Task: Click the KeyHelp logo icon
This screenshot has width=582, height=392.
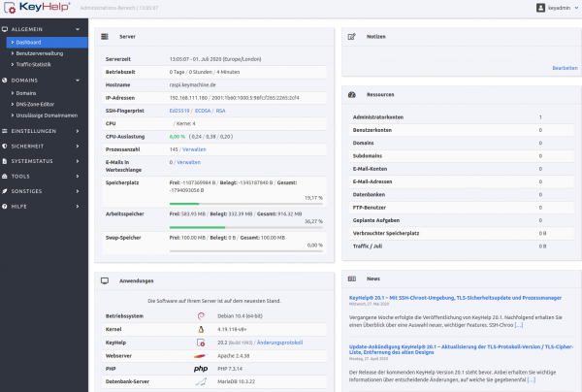Action: (x=10, y=8)
